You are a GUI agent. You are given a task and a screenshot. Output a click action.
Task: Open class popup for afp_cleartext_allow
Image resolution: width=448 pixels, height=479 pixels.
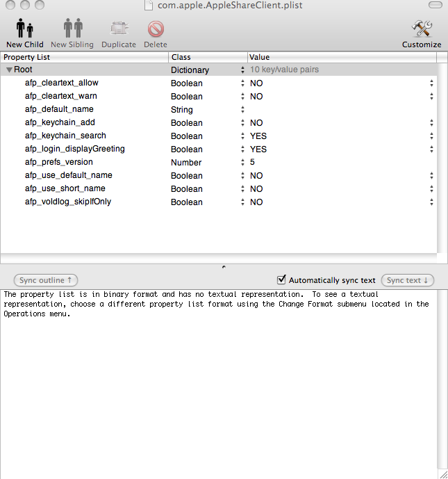coord(242,83)
